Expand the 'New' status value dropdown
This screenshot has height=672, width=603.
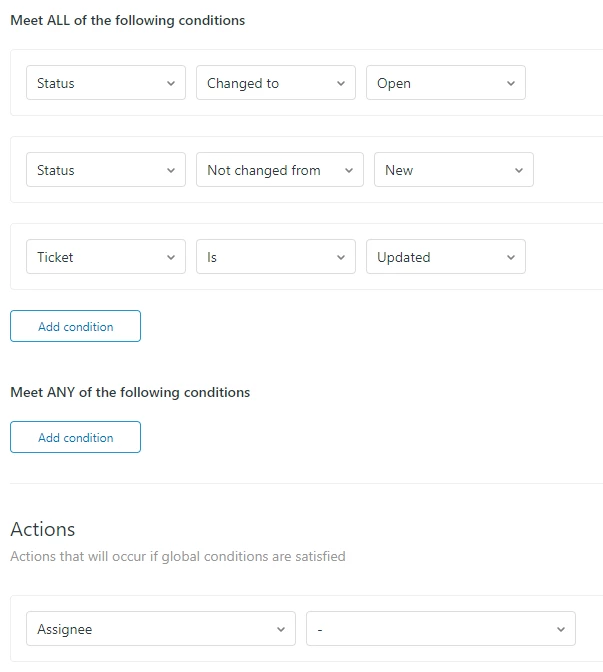(453, 170)
